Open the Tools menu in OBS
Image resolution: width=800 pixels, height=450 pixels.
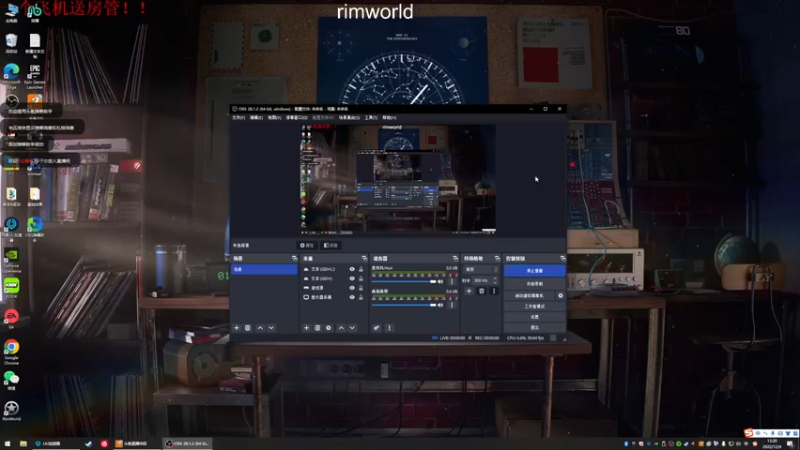(371, 117)
